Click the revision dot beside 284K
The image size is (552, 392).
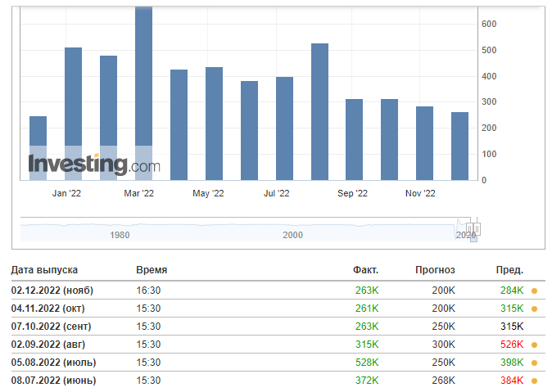click(535, 291)
